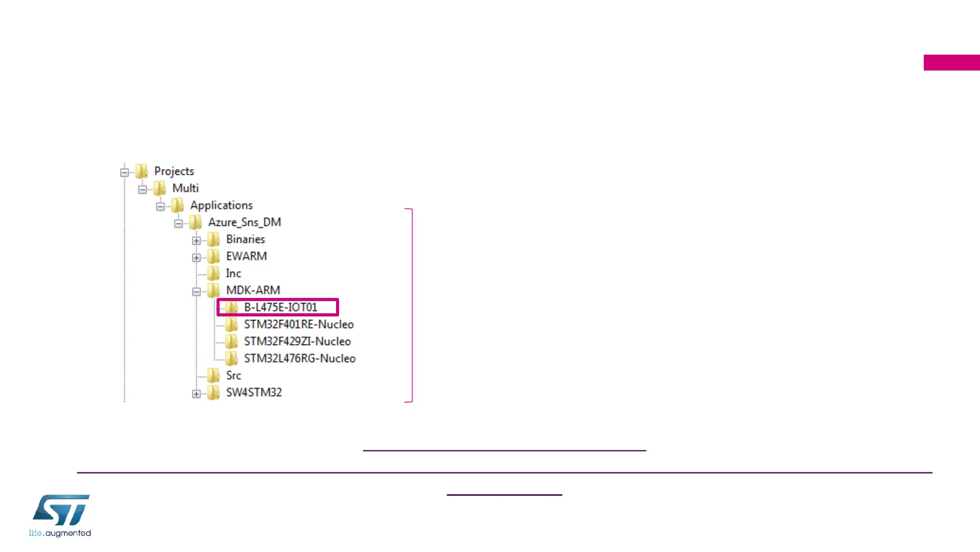The width and height of the screenshot is (980, 552).
Task: Select the SW4STM32 folder label
Action: click(x=254, y=393)
